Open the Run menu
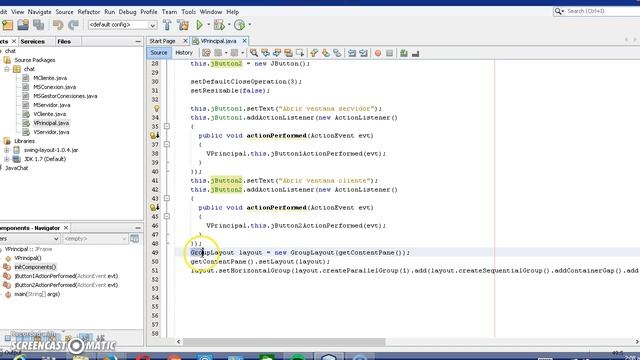Viewport: 640px width, 360px height. (x=109, y=12)
